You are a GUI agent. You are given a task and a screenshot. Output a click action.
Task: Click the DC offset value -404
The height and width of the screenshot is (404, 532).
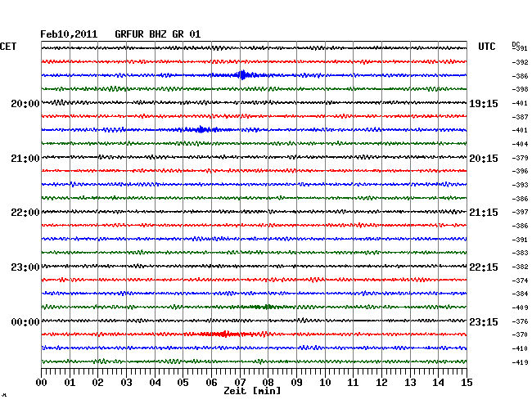[520, 144]
